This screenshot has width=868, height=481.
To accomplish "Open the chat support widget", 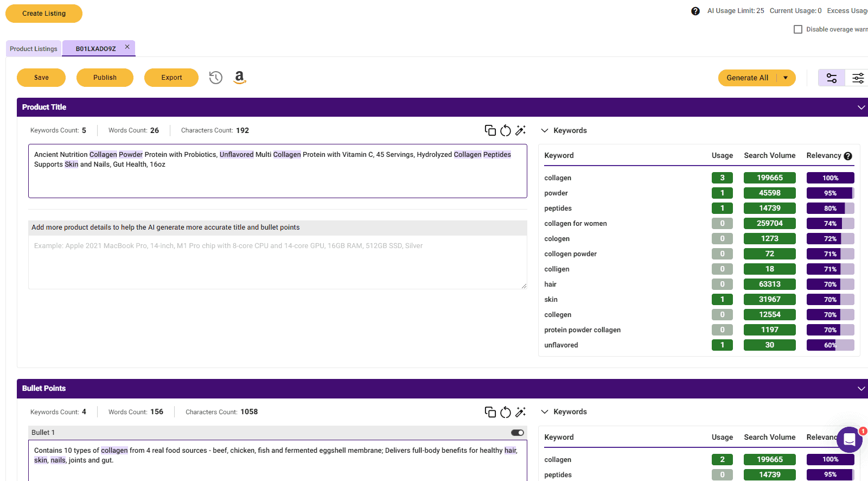I will pos(850,440).
